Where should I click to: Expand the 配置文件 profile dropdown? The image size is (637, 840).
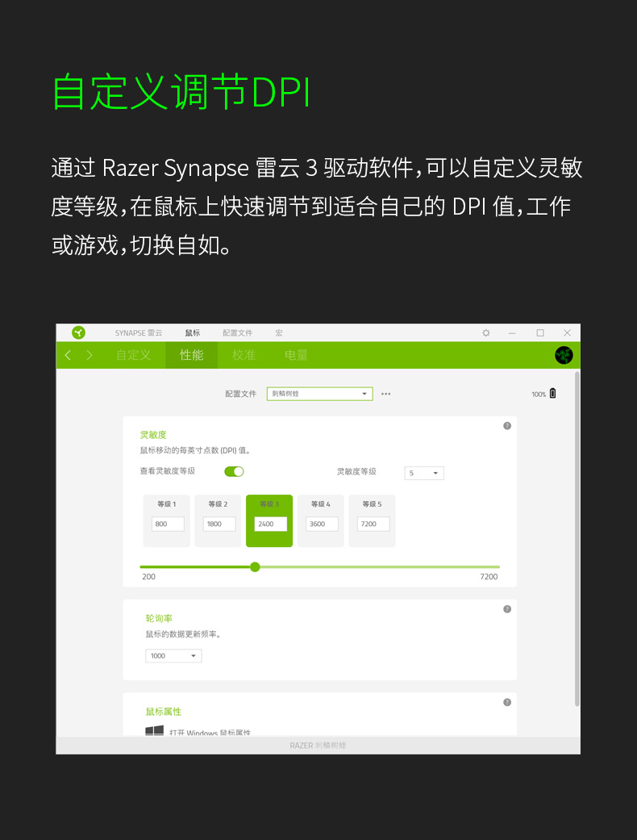click(319, 394)
